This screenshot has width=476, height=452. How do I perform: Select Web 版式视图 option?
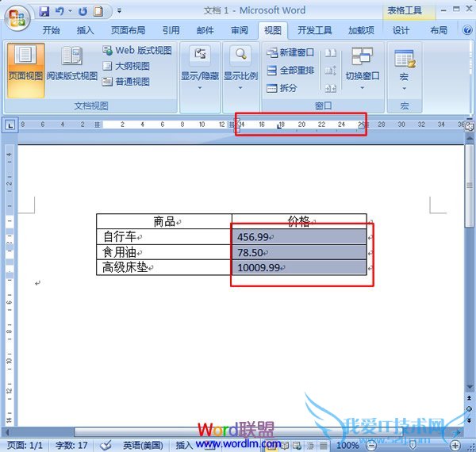(x=137, y=50)
